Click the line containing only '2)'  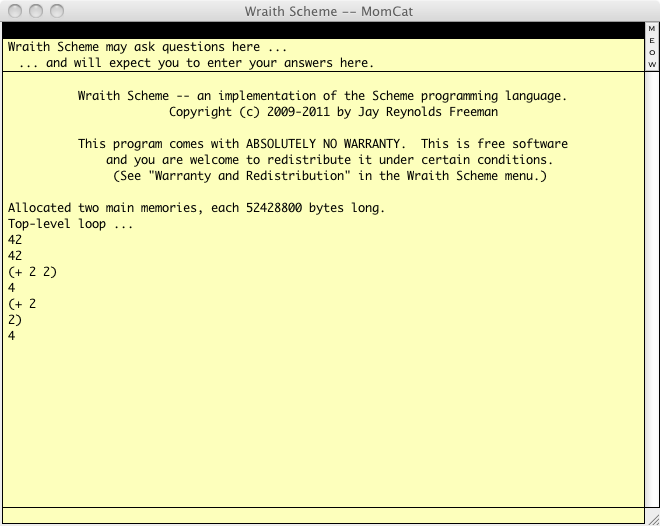click(15, 320)
